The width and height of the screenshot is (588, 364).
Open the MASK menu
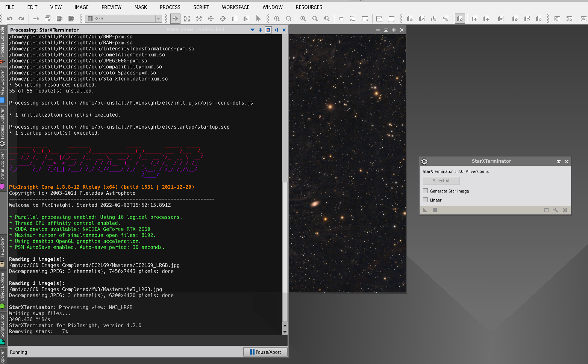tap(141, 7)
